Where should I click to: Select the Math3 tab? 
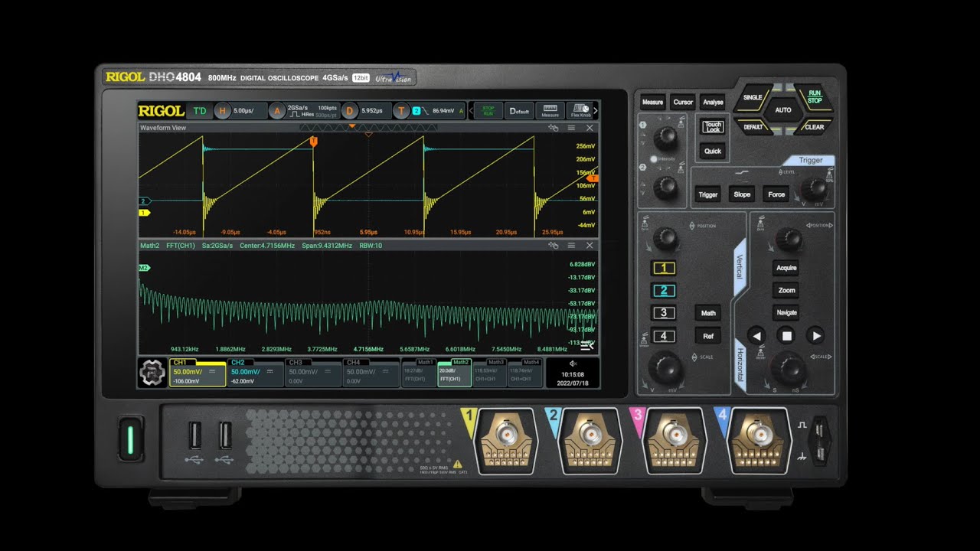(x=490, y=373)
